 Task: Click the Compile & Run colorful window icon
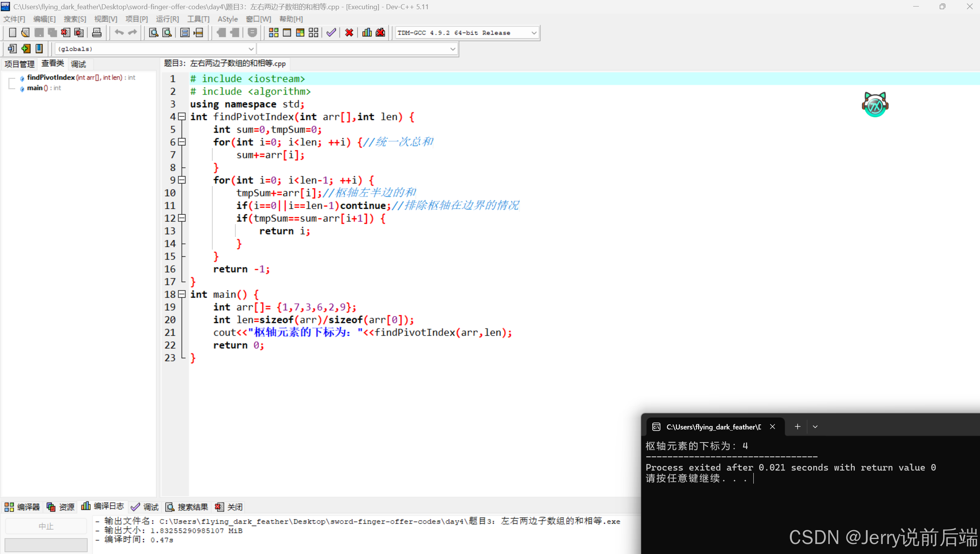[x=300, y=33]
